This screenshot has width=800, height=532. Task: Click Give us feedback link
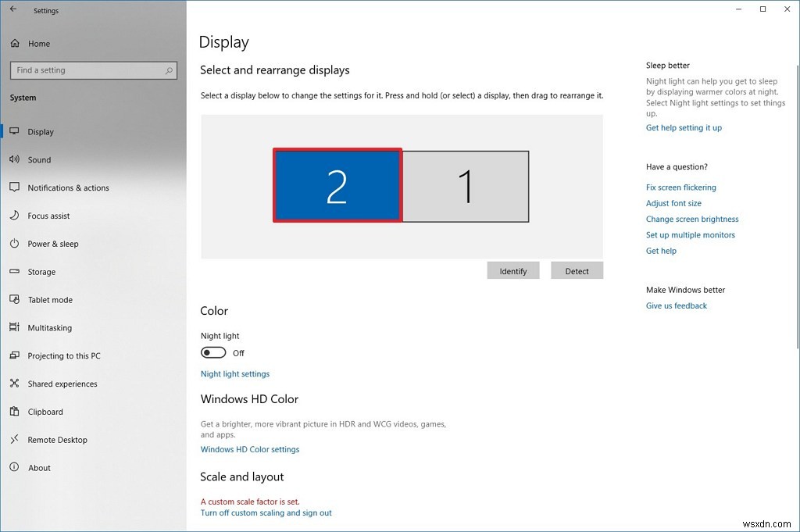[677, 305]
